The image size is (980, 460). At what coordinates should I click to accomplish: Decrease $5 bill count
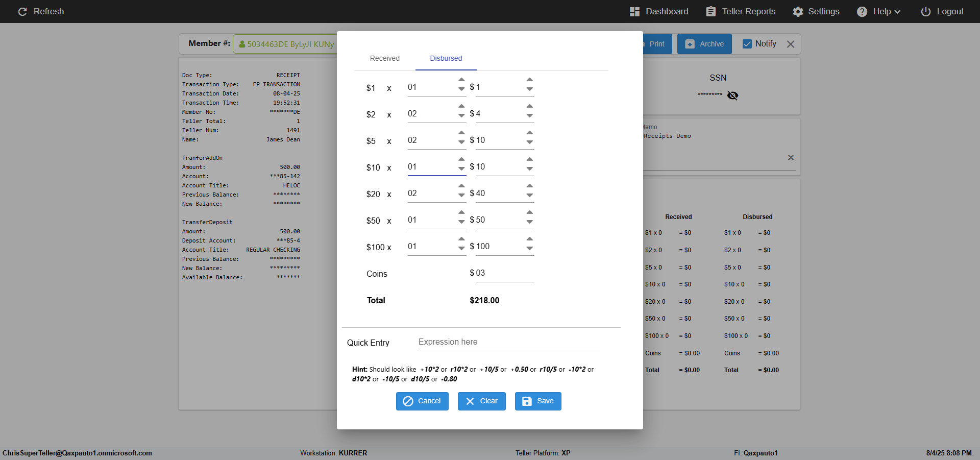[x=461, y=142]
